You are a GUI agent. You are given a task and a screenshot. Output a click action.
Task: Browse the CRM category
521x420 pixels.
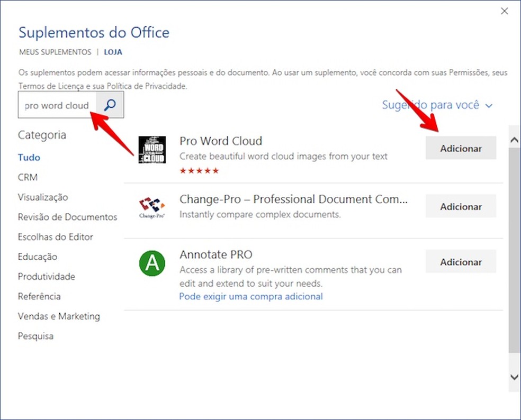[28, 177]
